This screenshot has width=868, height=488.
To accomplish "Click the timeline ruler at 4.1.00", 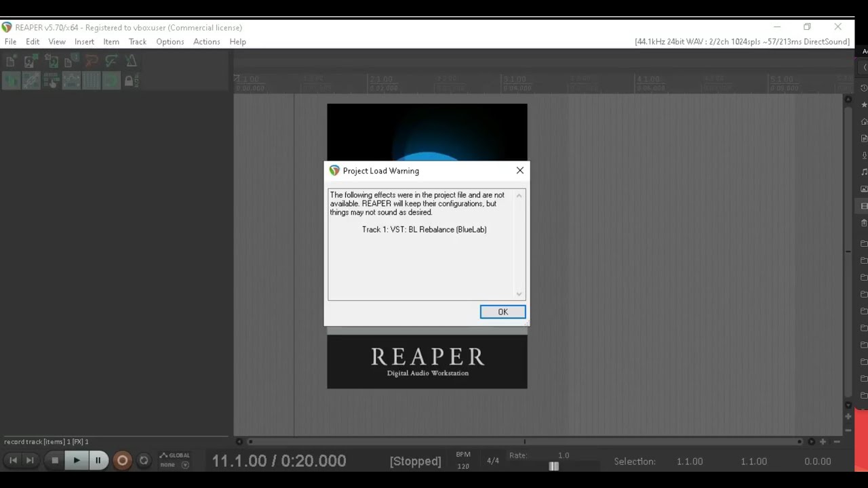I will click(x=649, y=80).
